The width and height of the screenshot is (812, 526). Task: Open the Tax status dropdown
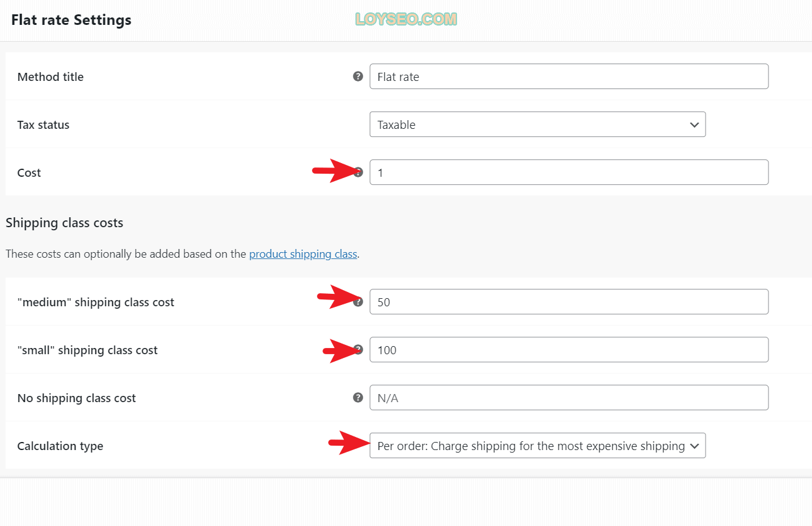[x=537, y=124]
